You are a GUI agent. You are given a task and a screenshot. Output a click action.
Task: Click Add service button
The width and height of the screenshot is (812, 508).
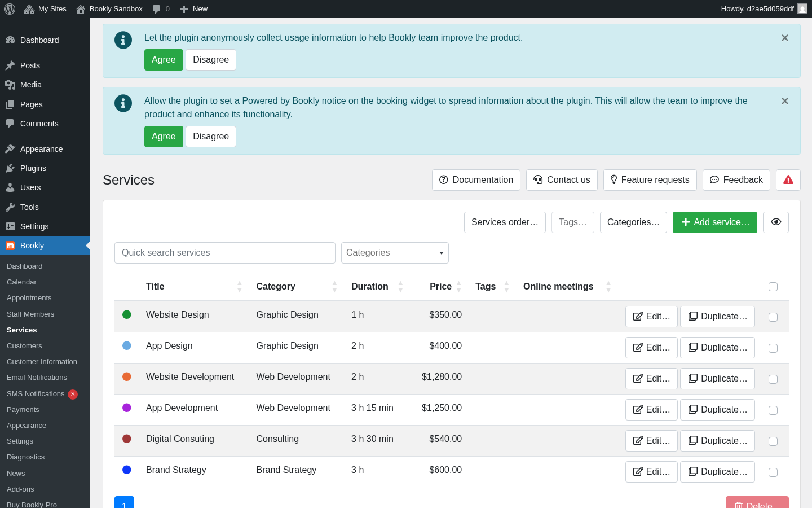point(715,222)
